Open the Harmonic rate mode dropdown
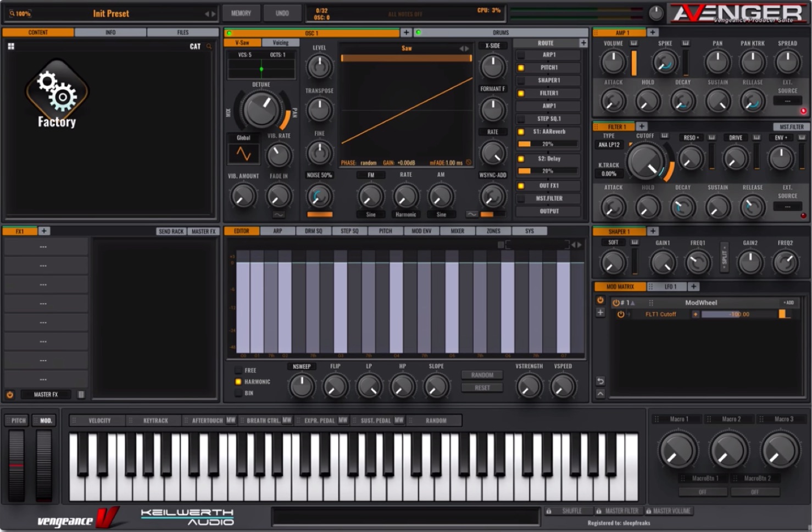Viewport: 812px width, 532px height. tap(405, 215)
